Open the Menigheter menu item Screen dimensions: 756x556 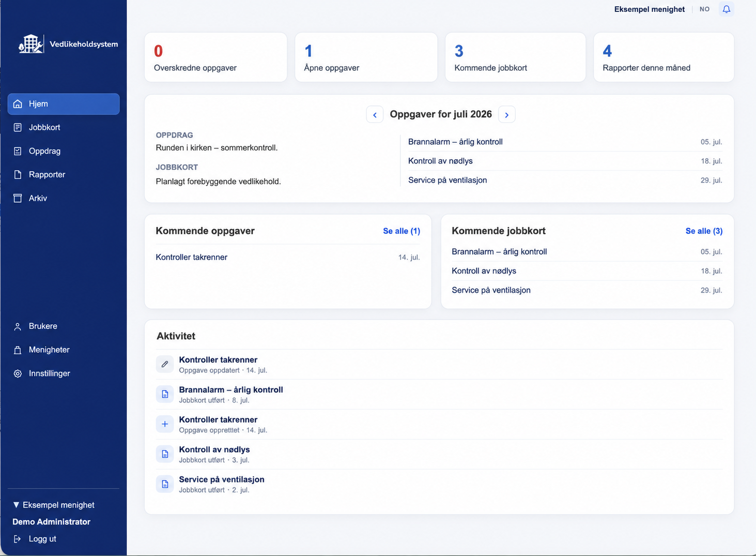click(64, 350)
